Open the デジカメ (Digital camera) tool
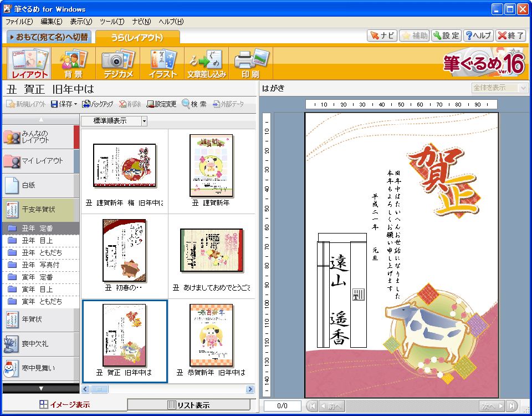This screenshot has width=532, height=416. (x=118, y=63)
